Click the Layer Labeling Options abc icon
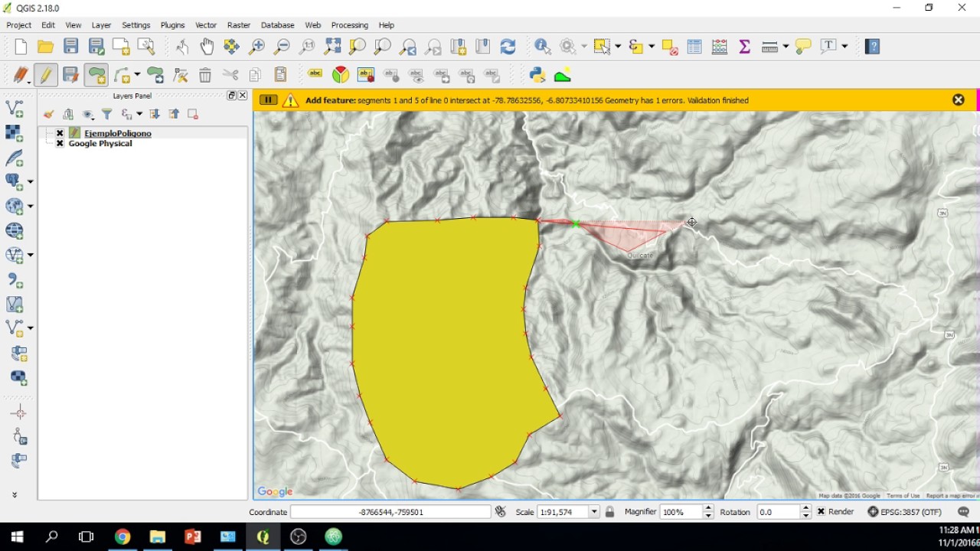The width and height of the screenshot is (980, 551). [x=315, y=75]
